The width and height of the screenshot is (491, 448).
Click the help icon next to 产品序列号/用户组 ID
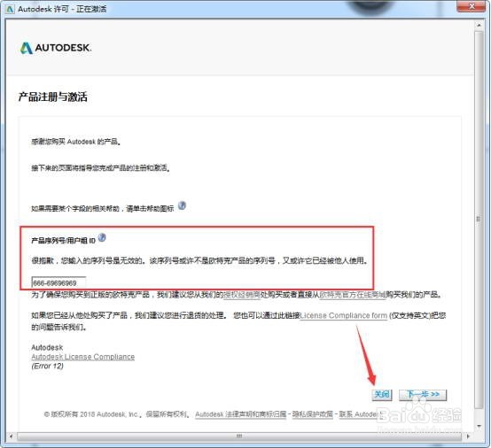102,238
